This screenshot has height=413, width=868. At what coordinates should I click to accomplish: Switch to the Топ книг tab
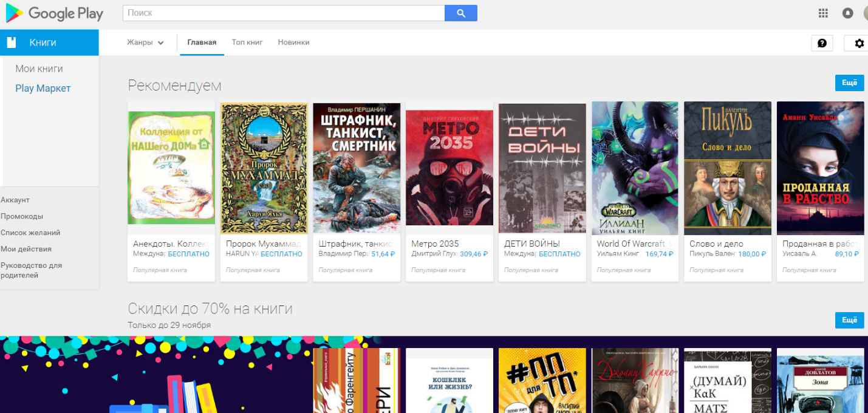247,43
